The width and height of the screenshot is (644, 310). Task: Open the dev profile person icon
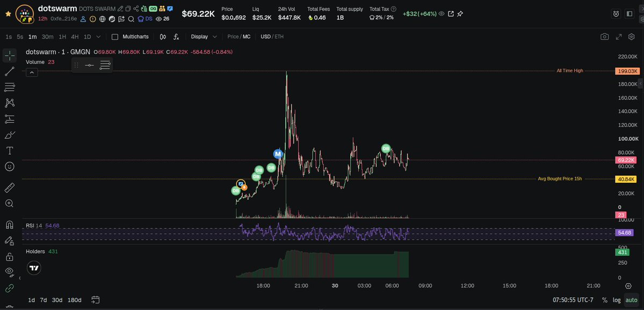pyautogui.click(x=83, y=18)
